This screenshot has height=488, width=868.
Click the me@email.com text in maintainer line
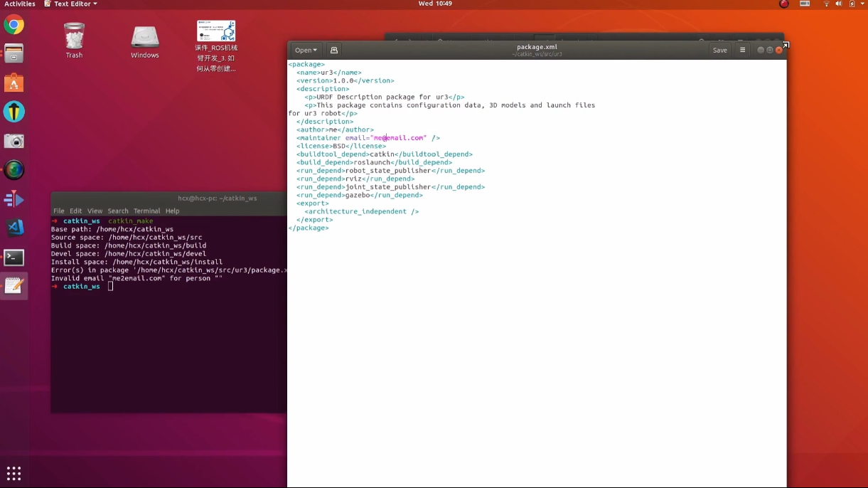point(400,138)
